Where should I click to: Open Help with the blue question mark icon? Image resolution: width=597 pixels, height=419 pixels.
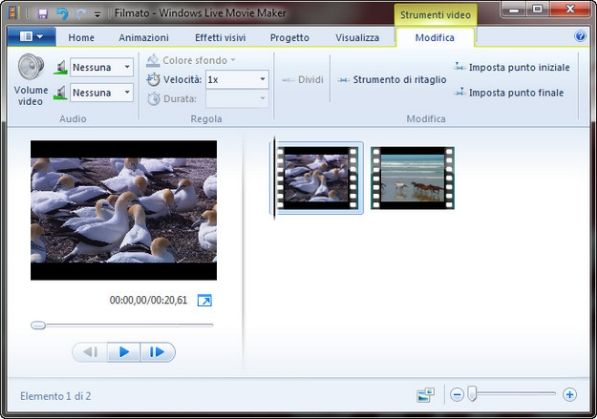click(580, 36)
